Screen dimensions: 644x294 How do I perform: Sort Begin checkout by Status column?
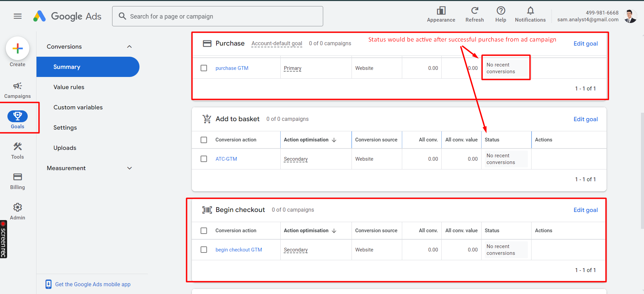[x=492, y=231]
